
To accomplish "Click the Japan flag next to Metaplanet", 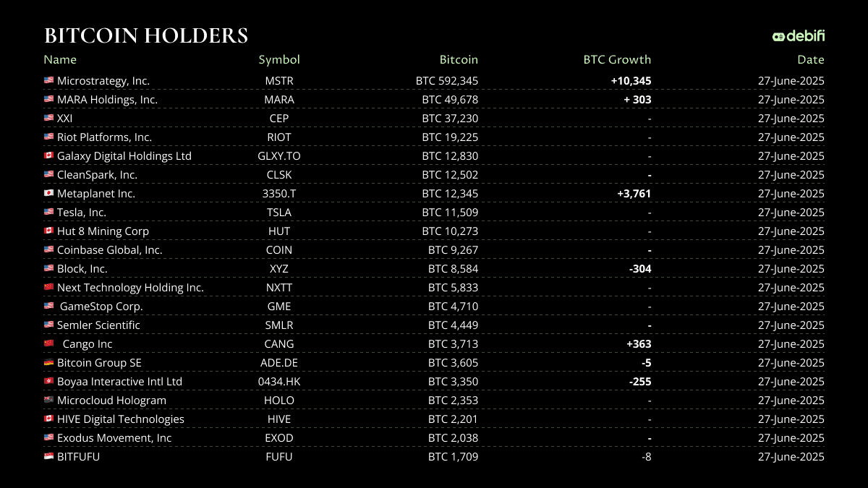I will 48,194.
